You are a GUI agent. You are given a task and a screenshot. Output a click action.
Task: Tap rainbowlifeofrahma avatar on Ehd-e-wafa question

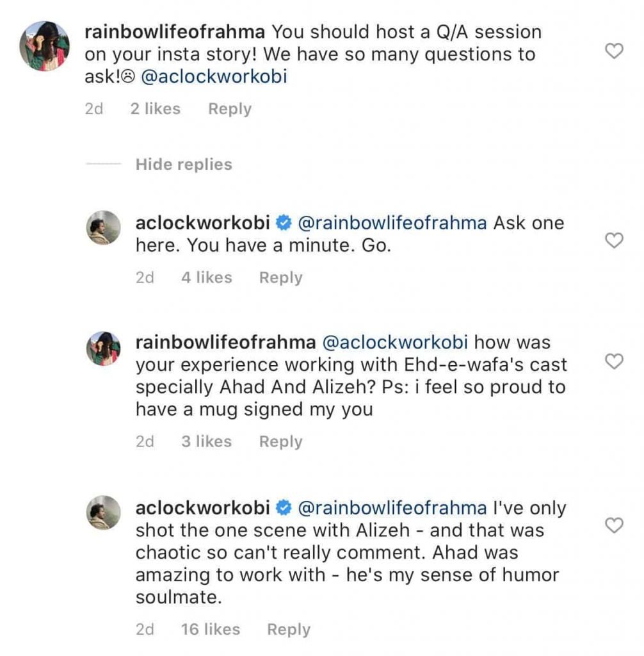pyautogui.click(x=103, y=348)
